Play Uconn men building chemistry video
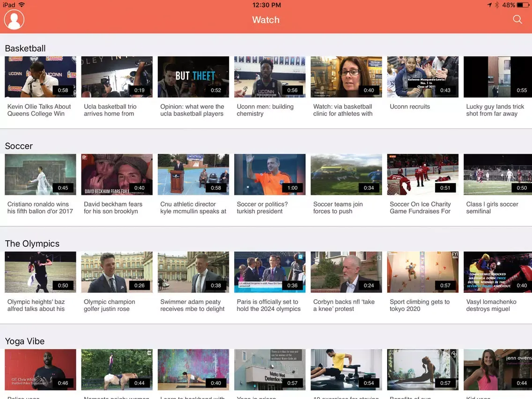 (x=270, y=77)
